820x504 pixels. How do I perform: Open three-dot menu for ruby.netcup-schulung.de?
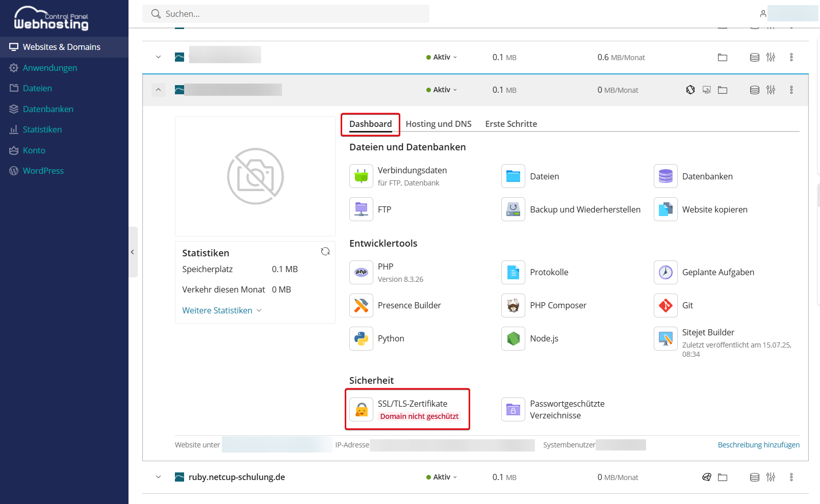point(791,477)
